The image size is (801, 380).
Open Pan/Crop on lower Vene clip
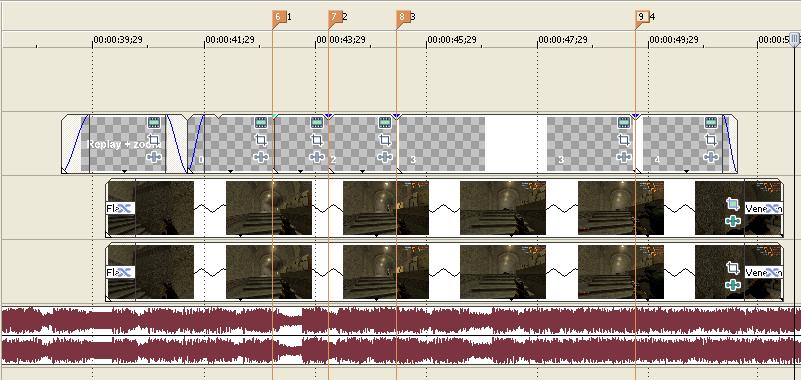point(733,268)
